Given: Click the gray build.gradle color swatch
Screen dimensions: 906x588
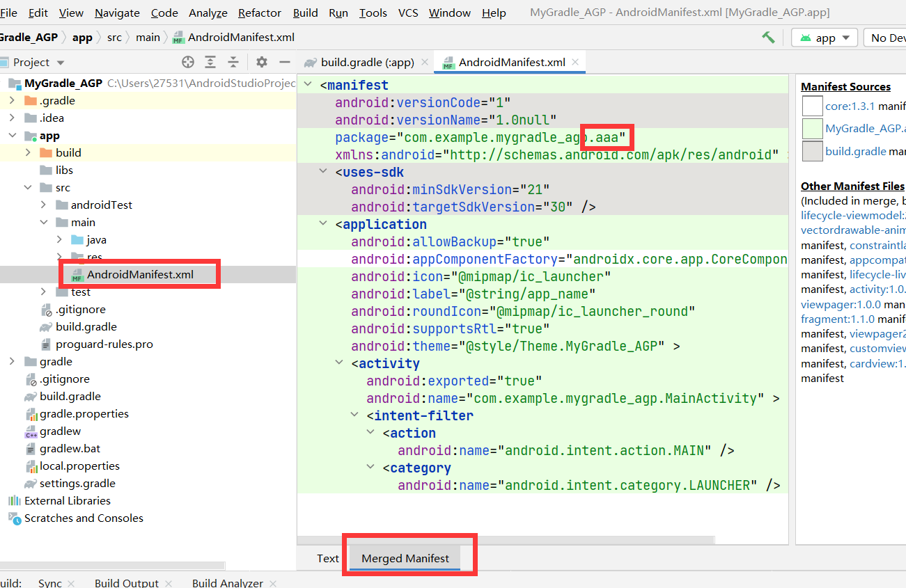Looking at the screenshot, I should pos(812,151).
